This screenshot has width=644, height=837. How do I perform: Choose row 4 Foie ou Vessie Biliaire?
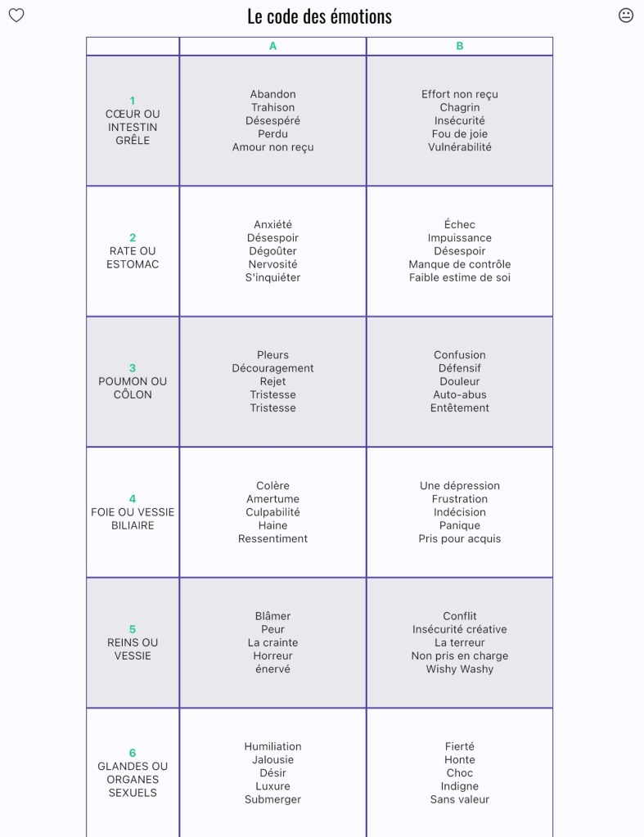133,512
